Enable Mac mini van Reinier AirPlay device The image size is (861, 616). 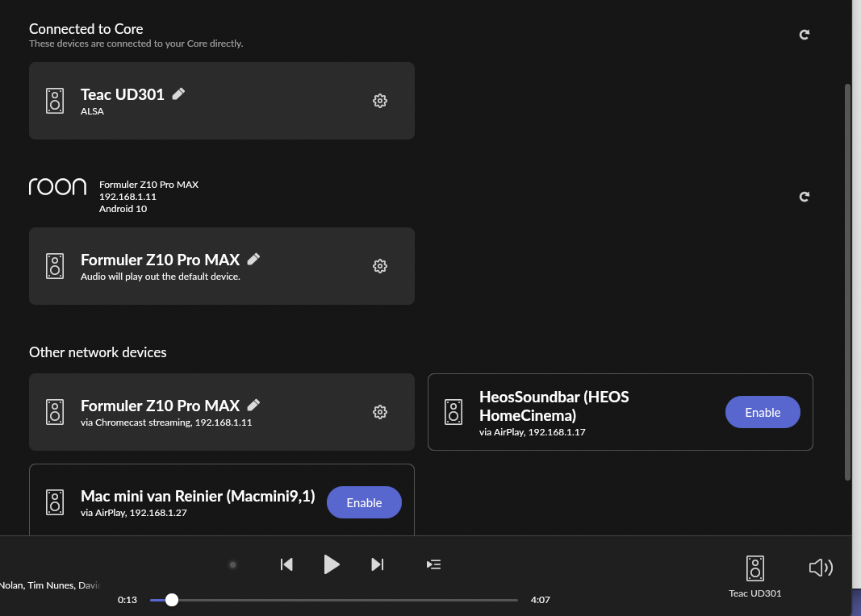point(364,502)
